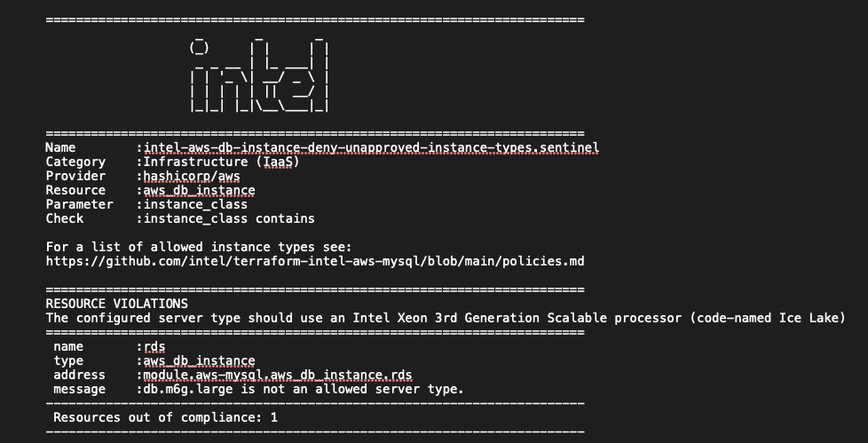Click the 'instance_class contains' check value
This screenshot has height=443, width=868.
229,218
